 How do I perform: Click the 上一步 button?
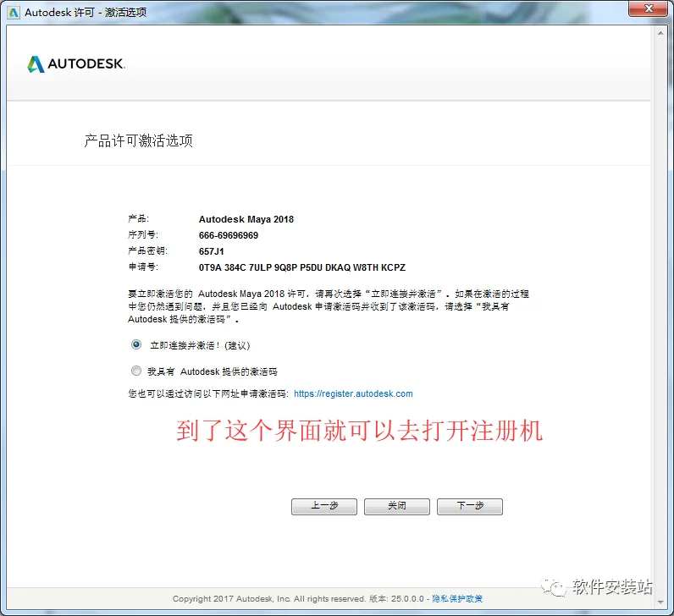coord(324,506)
